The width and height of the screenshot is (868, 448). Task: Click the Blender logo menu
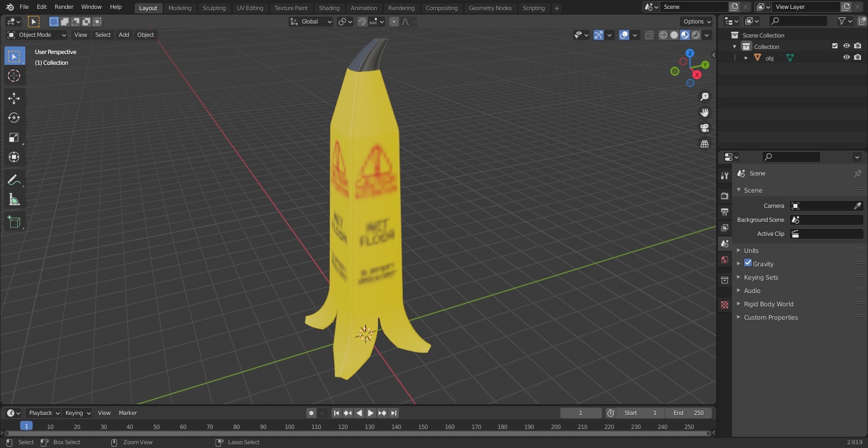pos(10,7)
